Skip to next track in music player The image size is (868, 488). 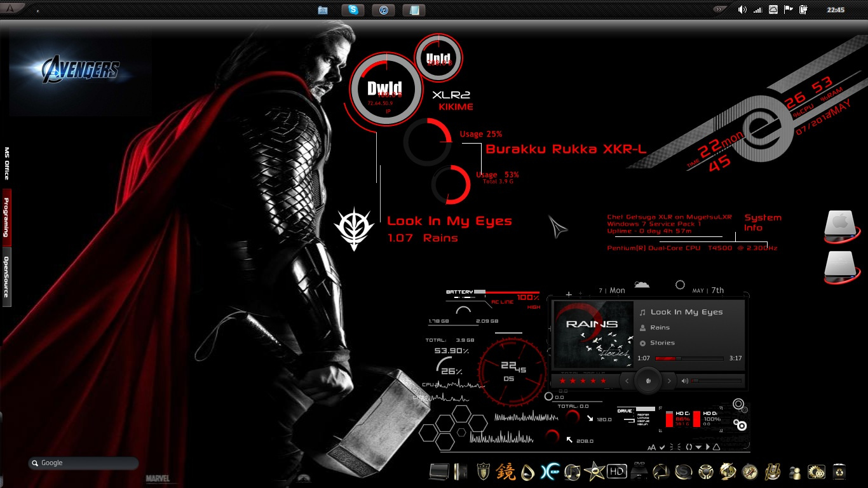(668, 381)
